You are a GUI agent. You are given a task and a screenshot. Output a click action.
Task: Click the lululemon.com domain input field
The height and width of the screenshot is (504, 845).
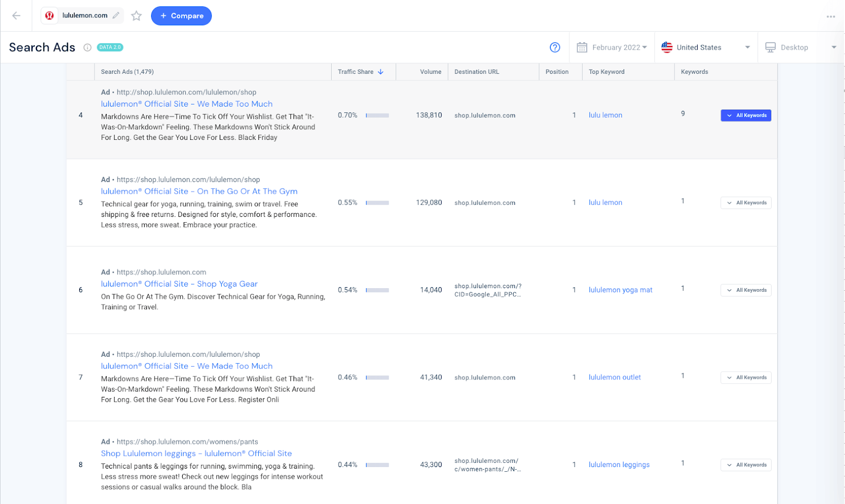pyautogui.click(x=86, y=15)
